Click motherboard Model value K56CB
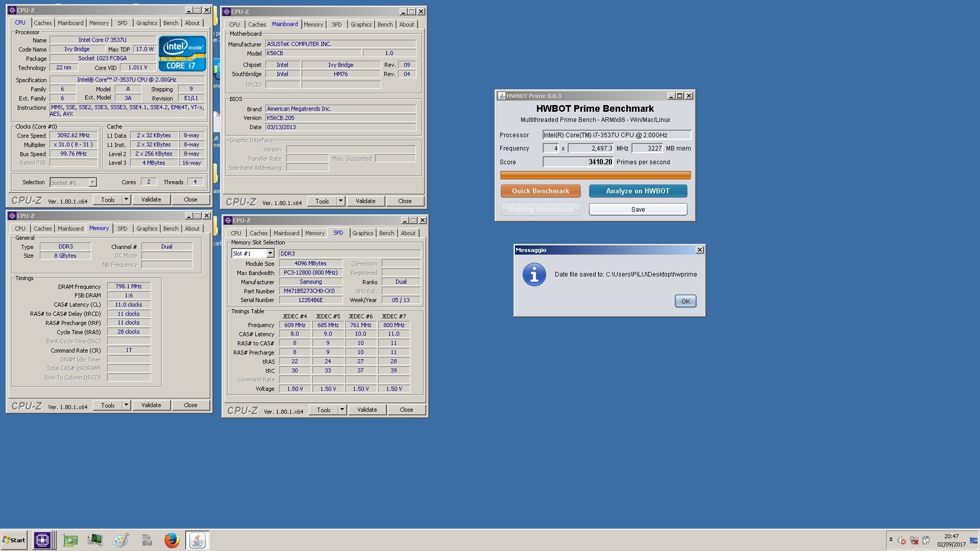Image resolution: width=980 pixels, height=551 pixels. [x=313, y=53]
